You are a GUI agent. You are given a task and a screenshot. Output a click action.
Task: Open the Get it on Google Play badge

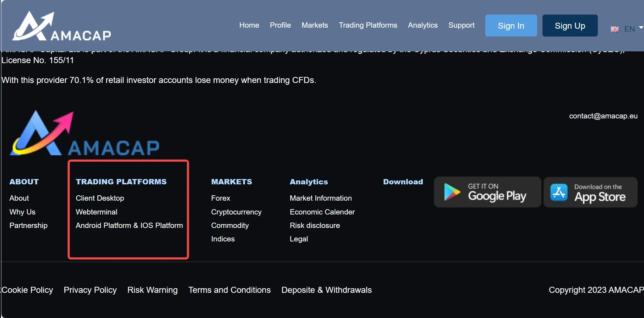(487, 192)
